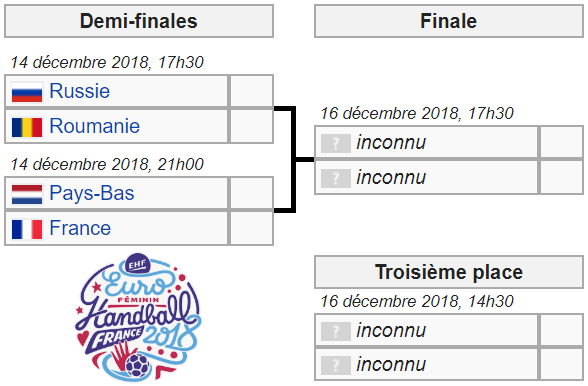
Task: Click the first placeholder icon under Troisième place
Action: pos(336,331)
